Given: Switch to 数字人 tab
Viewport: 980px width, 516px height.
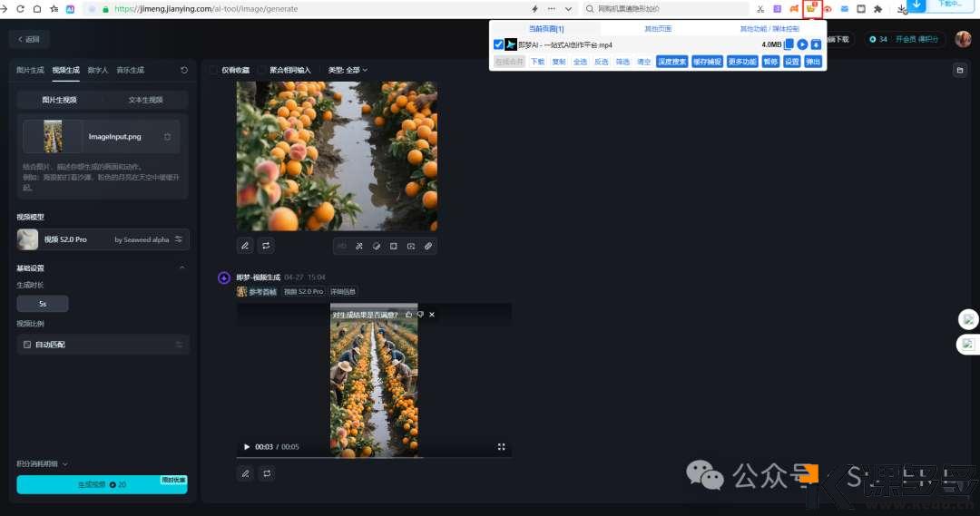Looking at the screenshot, I should [x=97, y=70].
